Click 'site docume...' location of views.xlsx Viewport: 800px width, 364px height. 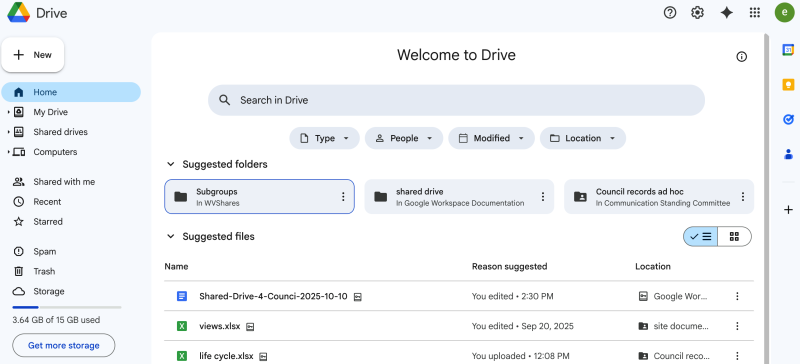pyautogui.click(x=673, y=326)
